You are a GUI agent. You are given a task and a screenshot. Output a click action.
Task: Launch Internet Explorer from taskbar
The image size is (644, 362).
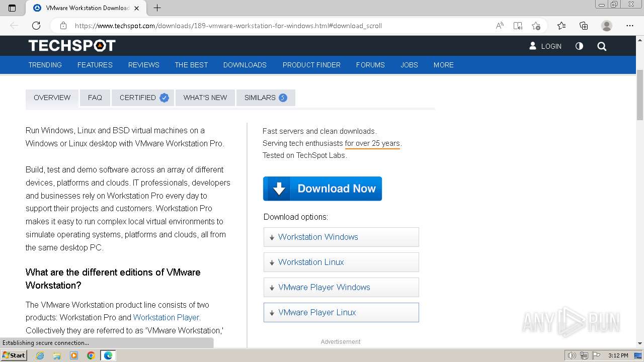(x=40, y=355)
